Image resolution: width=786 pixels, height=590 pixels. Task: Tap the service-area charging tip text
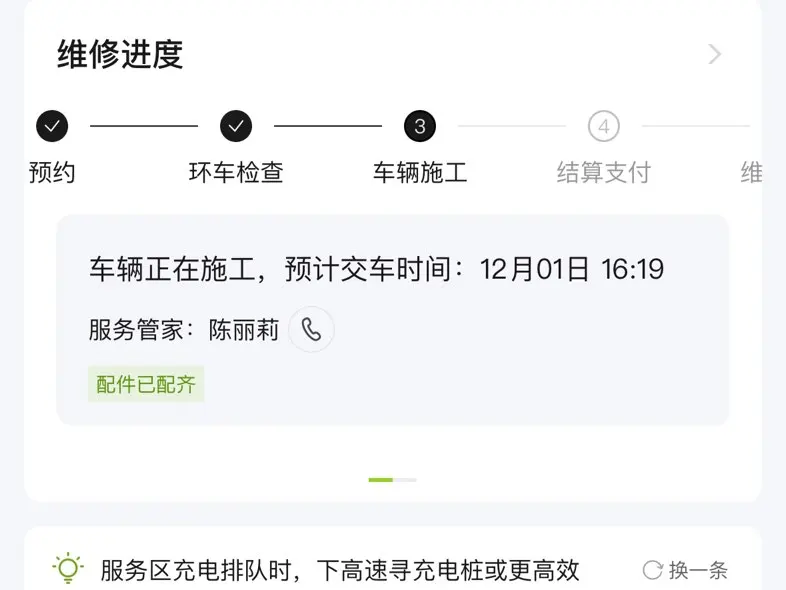coord(340,571)
